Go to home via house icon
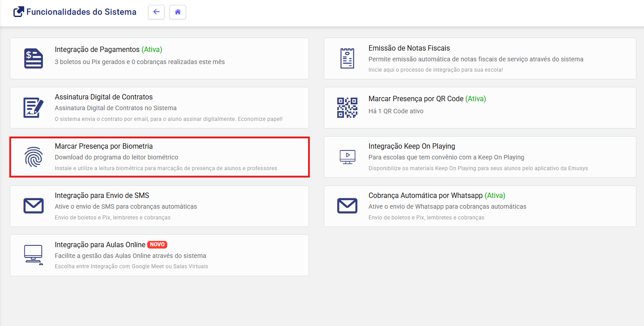644x326 pixels. click(178, 12)
